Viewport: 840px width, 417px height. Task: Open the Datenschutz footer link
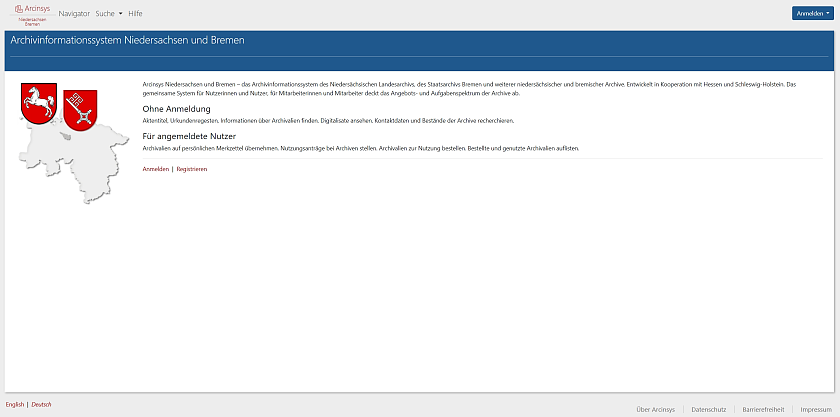709,409
